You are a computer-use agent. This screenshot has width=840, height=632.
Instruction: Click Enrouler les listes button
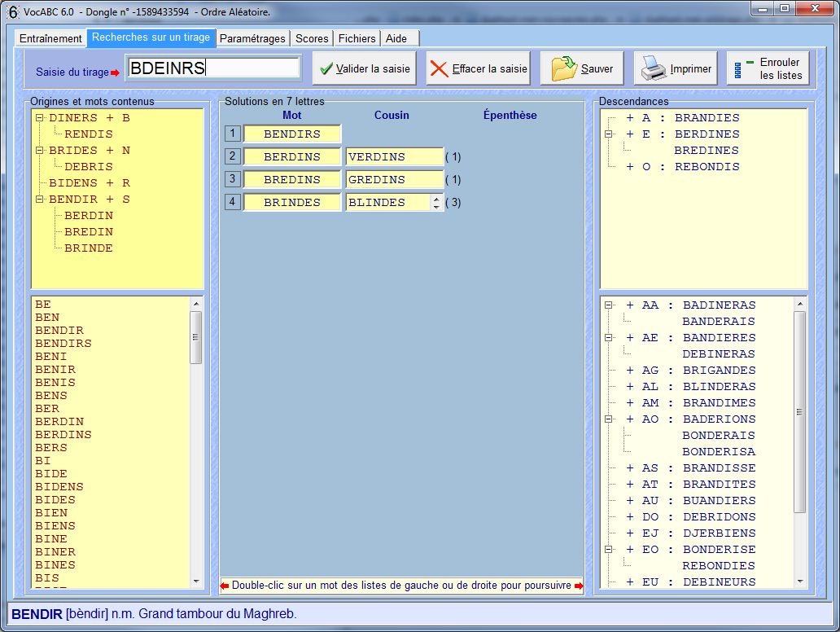(768, 68)
